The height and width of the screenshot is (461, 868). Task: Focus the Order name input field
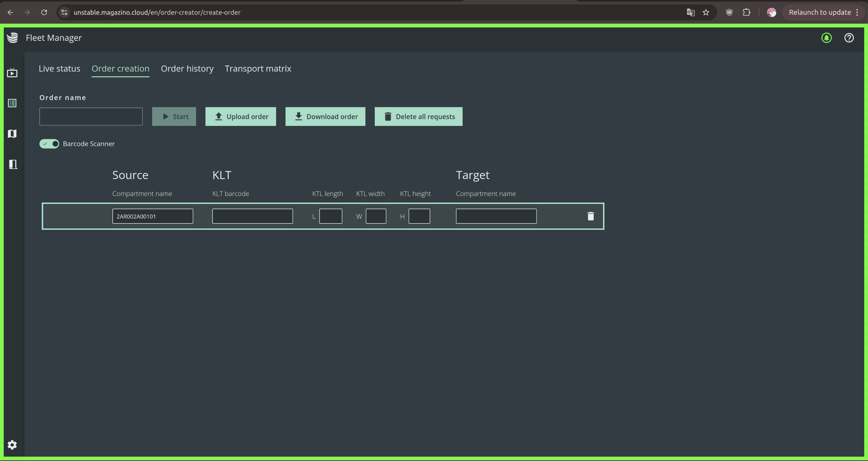91,117
